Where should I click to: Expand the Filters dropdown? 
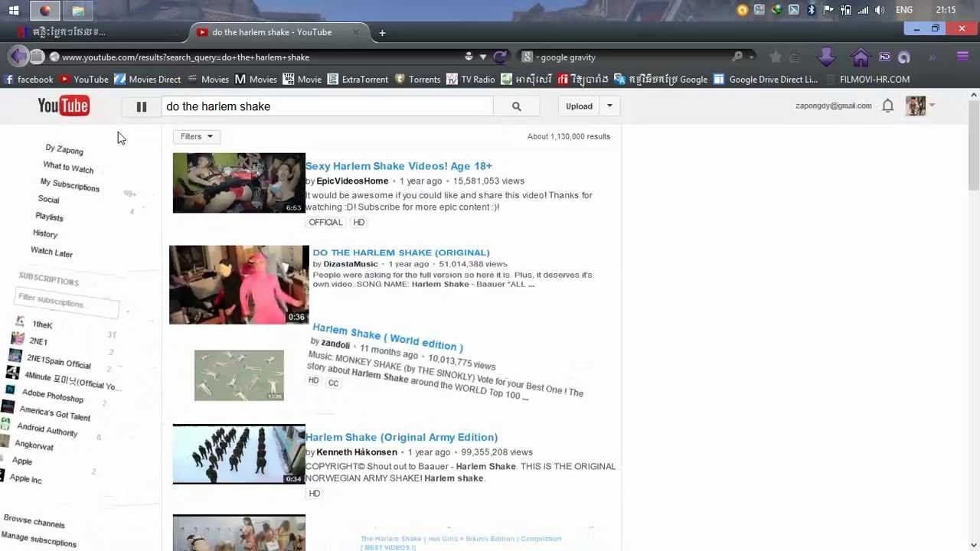(197, 136)
